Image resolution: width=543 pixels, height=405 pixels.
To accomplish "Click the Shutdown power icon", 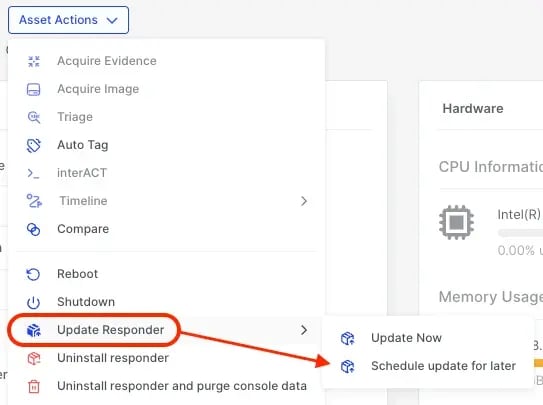I will point(34,302).
